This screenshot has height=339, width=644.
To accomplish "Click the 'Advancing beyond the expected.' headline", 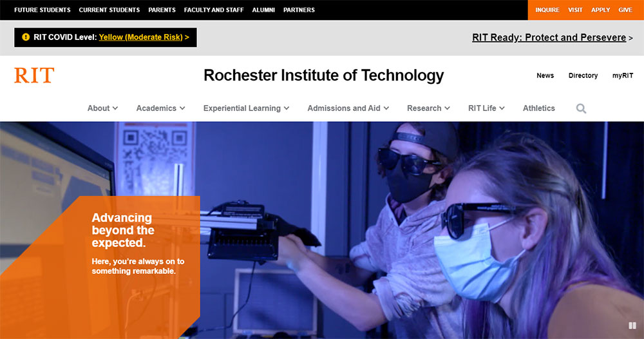I will pos(123,230).
